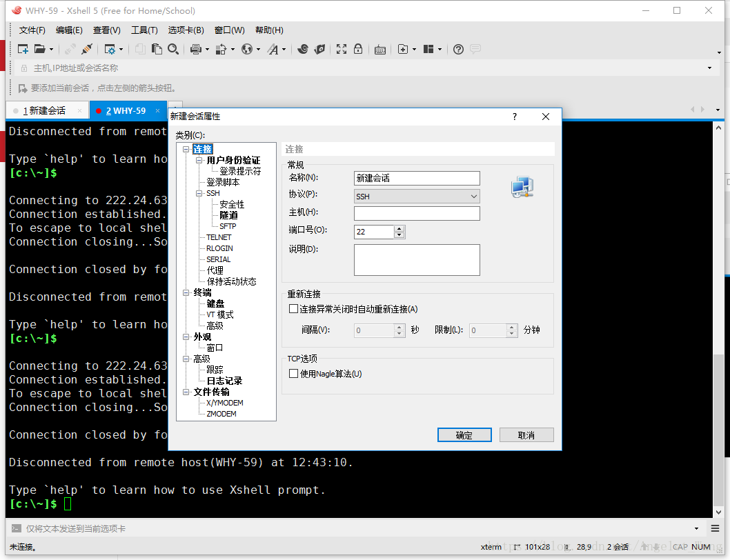Enable auto reconnect on abnormal close checkbox
Viewport: 730px width, 560px height.
point(293,309)
